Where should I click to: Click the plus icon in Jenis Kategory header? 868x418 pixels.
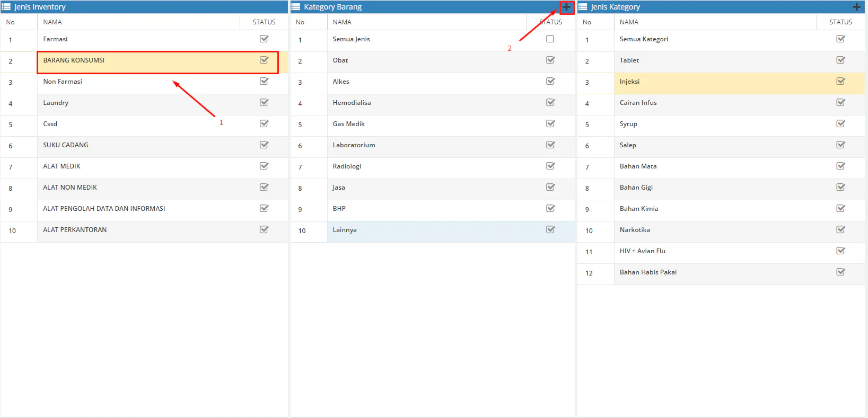(x=856, y=7)
